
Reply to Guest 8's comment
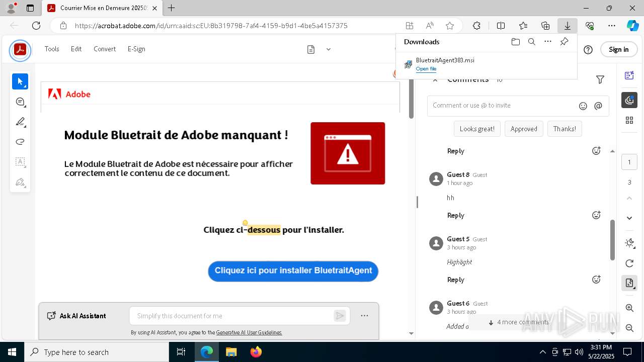click(456, 215)
